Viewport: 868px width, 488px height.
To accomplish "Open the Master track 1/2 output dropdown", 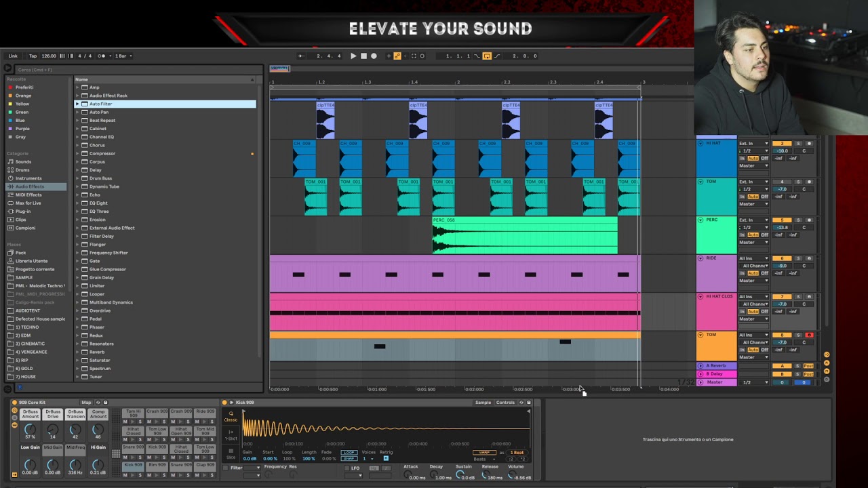I will 754,382.
